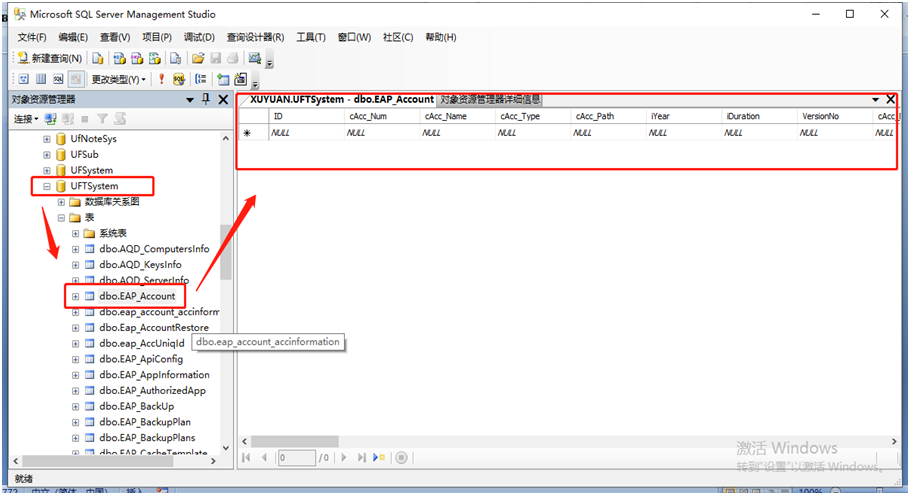Viewport: 910px width, 495px height.
Task: Execute SQL with the red exclamation icon
Action: click(161, 79)
